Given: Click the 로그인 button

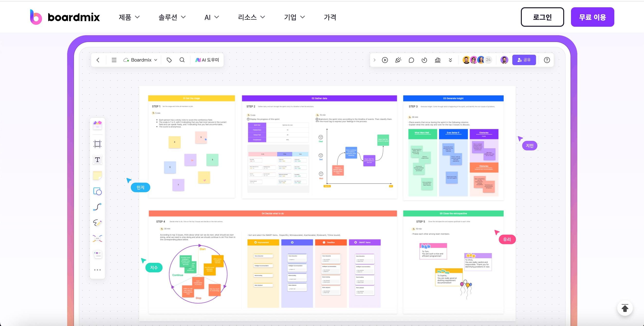Looking at the screenshot, I should click(x=542, y=17).
